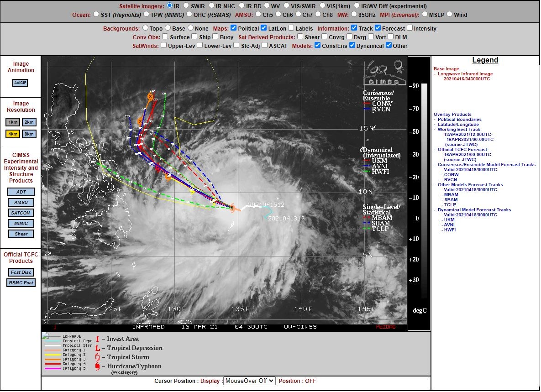Select the 1km image resolution
This screenshot has height=392, width=541.
coord(13,122)
